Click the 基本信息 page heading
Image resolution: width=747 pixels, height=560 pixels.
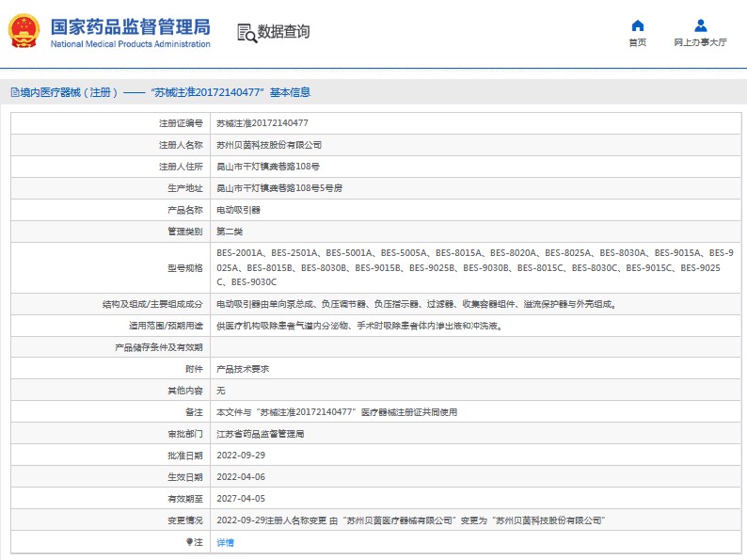pos(290,92)
